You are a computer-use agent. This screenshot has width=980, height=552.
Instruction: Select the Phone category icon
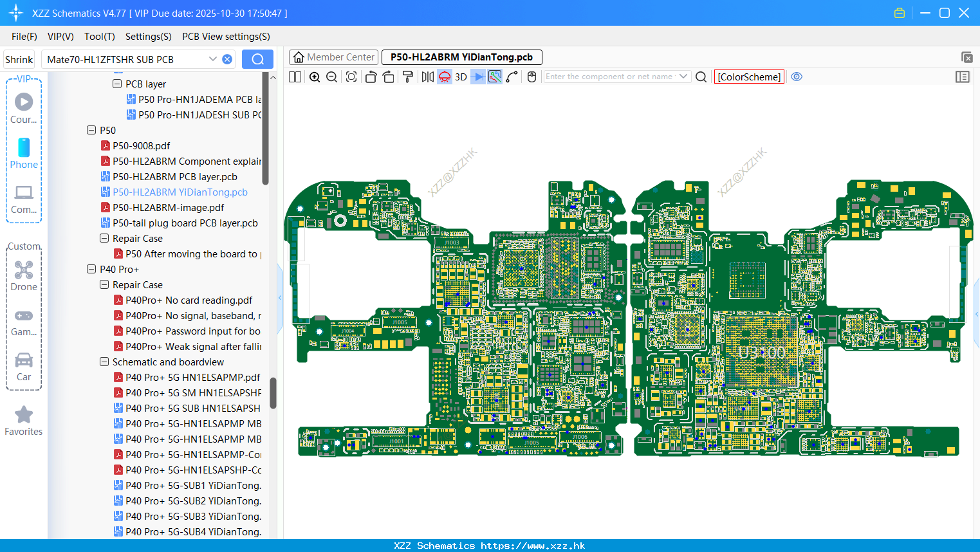pos(24,153)
